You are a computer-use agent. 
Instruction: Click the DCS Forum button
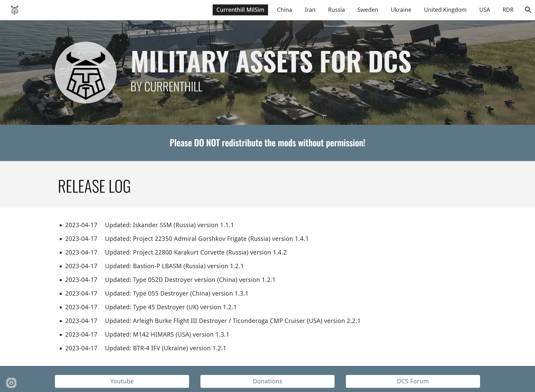[413, 381]
